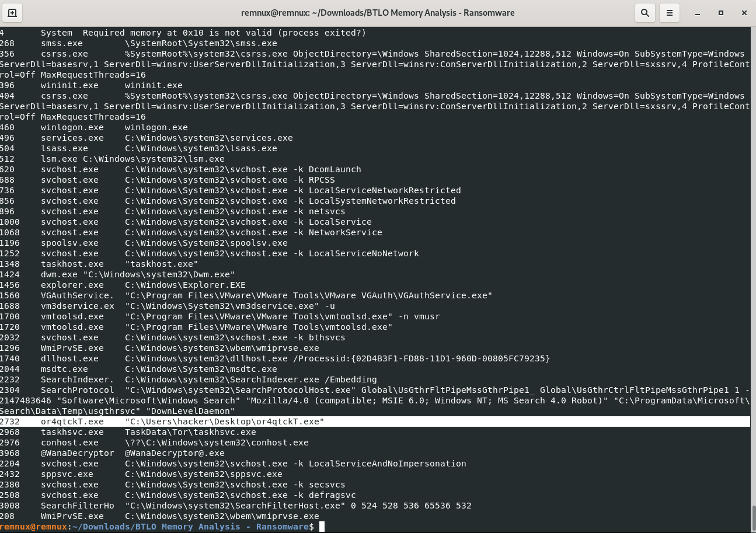Click the msdtc.exe process name
The height and width of the screenshot is (533, 756).
click(x=64, y=369)
